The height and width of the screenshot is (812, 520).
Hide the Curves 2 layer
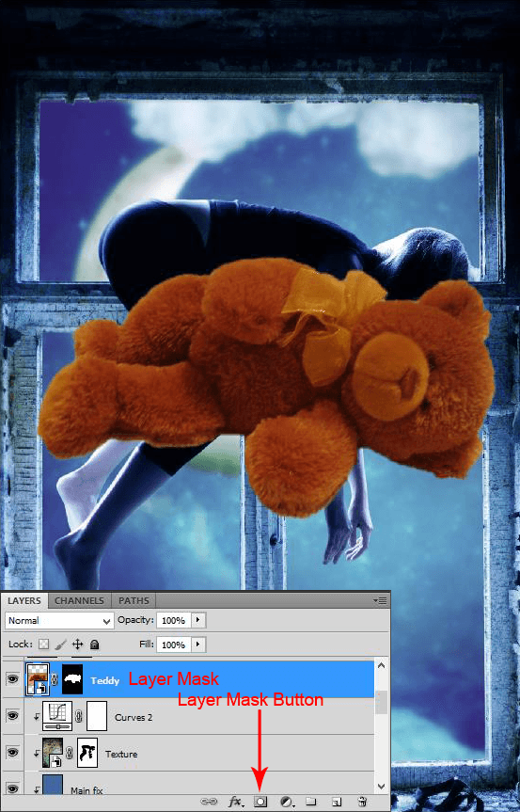(12, 716)
